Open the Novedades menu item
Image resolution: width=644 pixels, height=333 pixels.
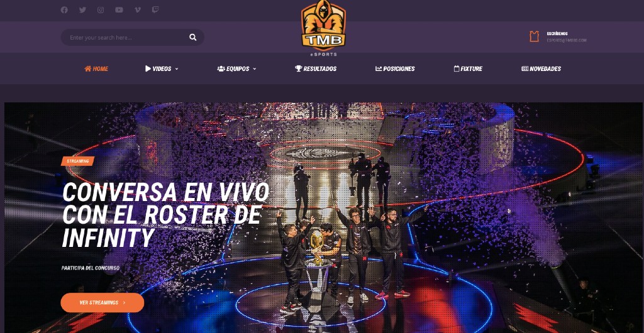[541, 69]
